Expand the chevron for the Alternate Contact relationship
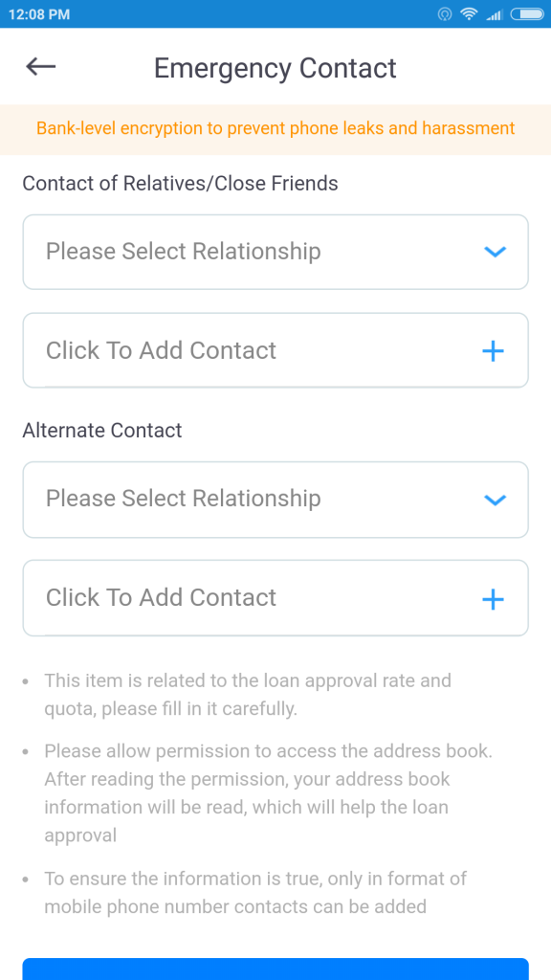 [495, 500]
